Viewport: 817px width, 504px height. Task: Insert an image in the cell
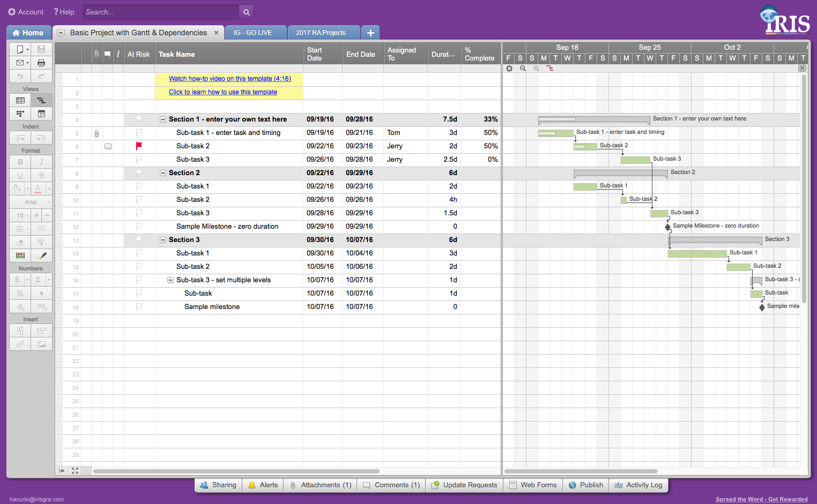[41, 344]
